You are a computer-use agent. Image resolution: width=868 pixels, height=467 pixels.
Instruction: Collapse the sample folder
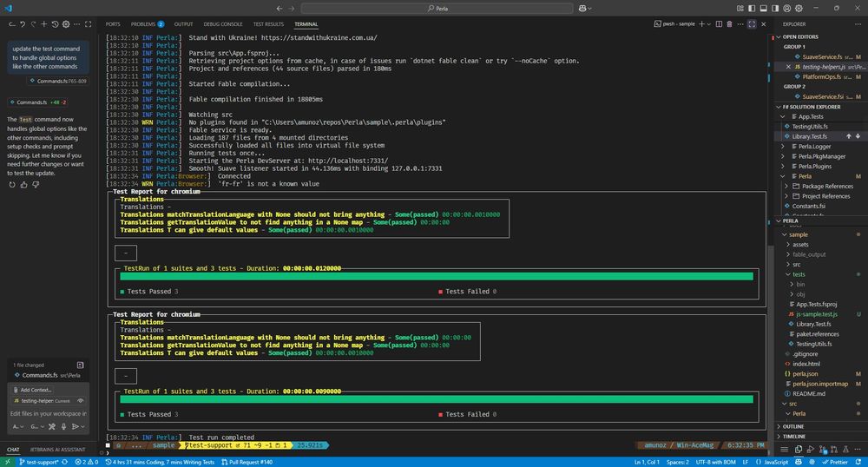click(785, 234)
